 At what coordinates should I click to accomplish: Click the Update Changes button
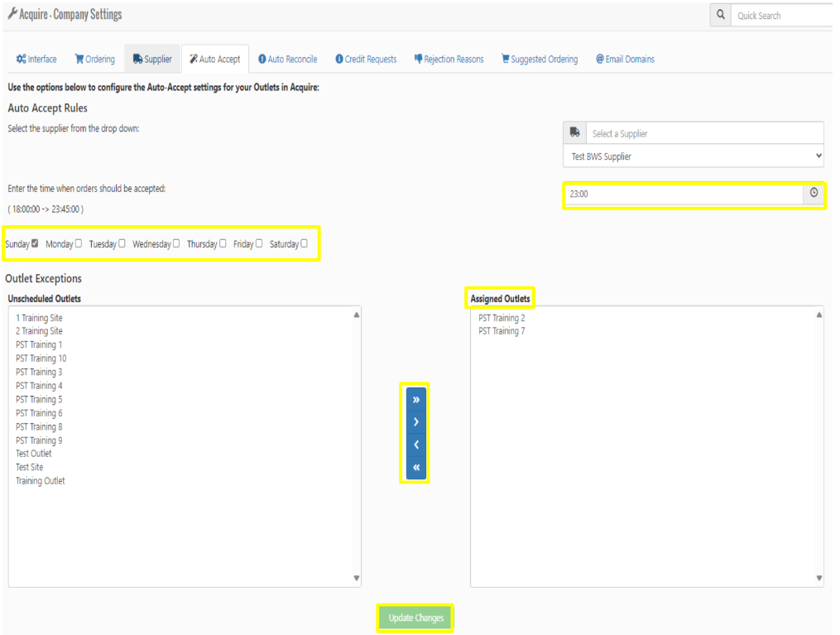pyautogui.click(x=415, y=618)
